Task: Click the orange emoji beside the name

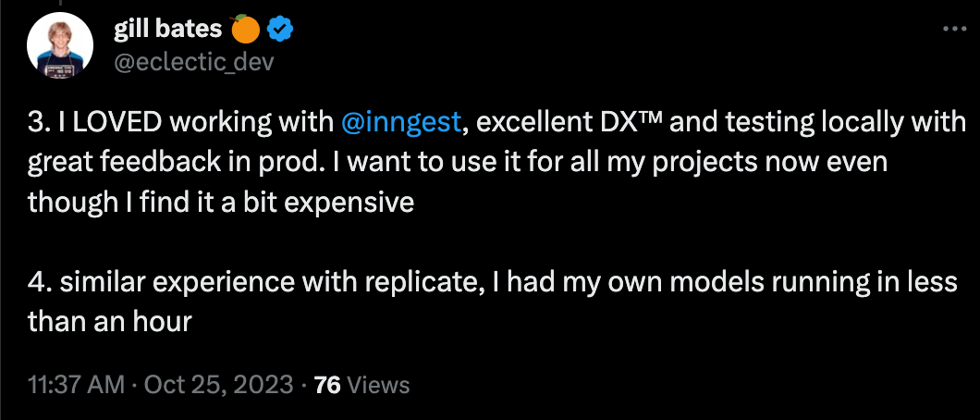Action: tap(245, 31)
